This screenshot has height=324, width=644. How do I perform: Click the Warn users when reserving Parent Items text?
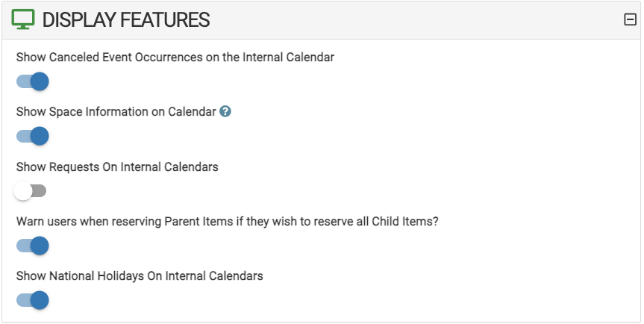click(x=227, y=221)
